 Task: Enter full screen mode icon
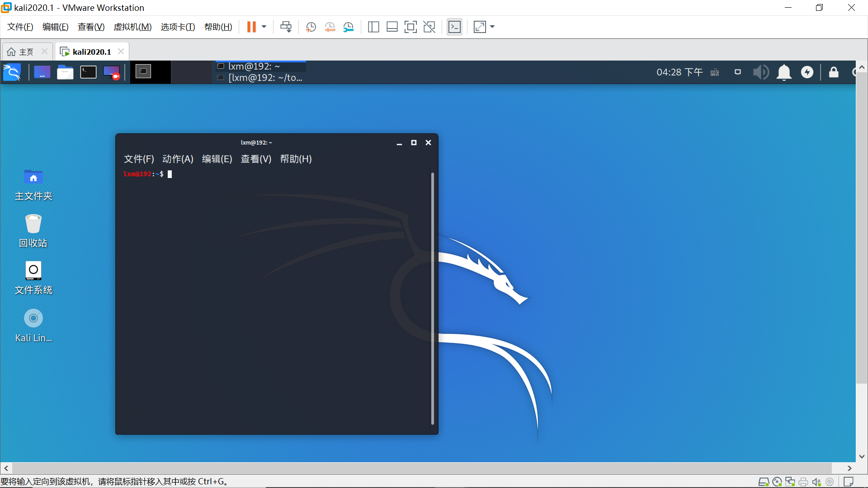410,27
